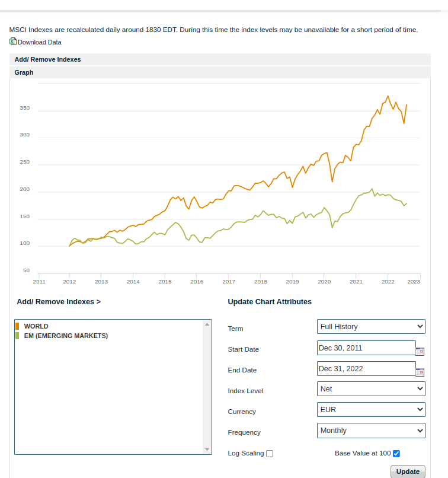Click the Add/ Remove Indexes > link
This screenshot has height=478, width=448.
point(59,302)
